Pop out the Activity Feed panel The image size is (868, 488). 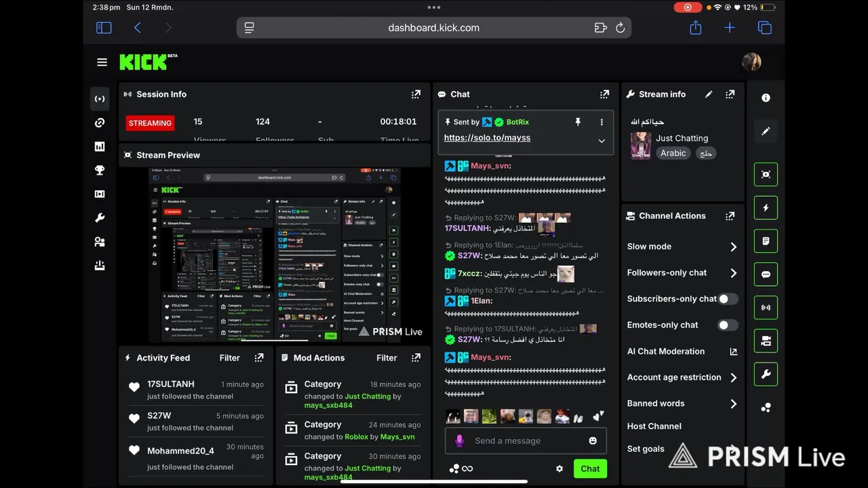[x=258, y=358]
